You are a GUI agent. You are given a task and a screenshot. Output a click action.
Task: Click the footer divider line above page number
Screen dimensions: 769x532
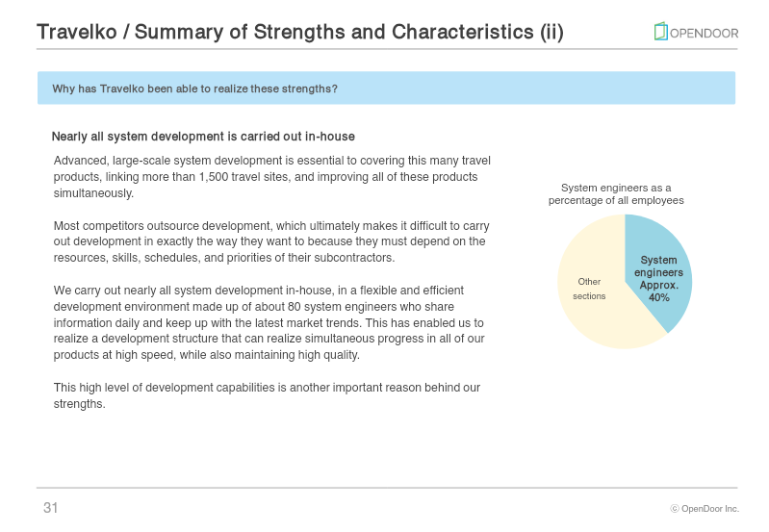tap(387, 488)
